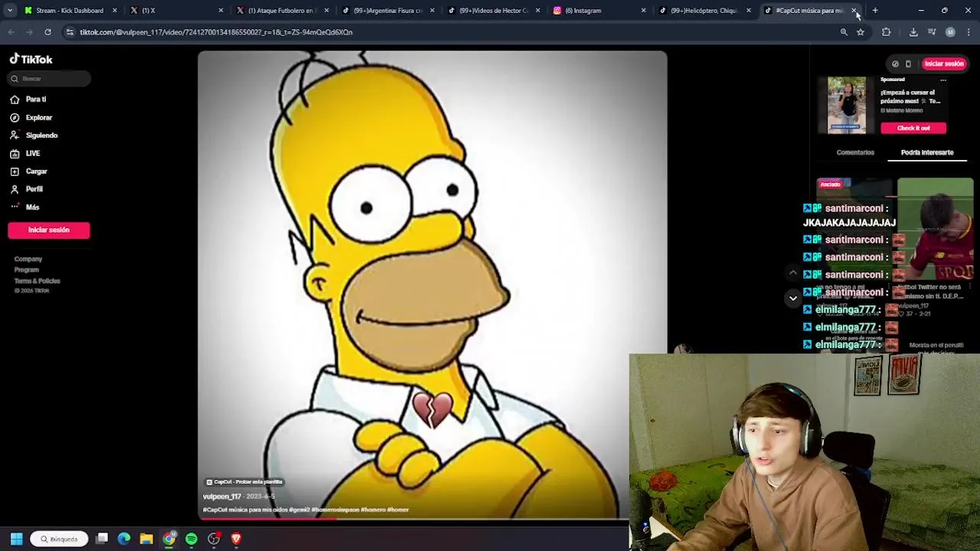Open the Windows Start menu
Image resolution: width=980 pixels, height=551 pixels.
tap(16, 539)
